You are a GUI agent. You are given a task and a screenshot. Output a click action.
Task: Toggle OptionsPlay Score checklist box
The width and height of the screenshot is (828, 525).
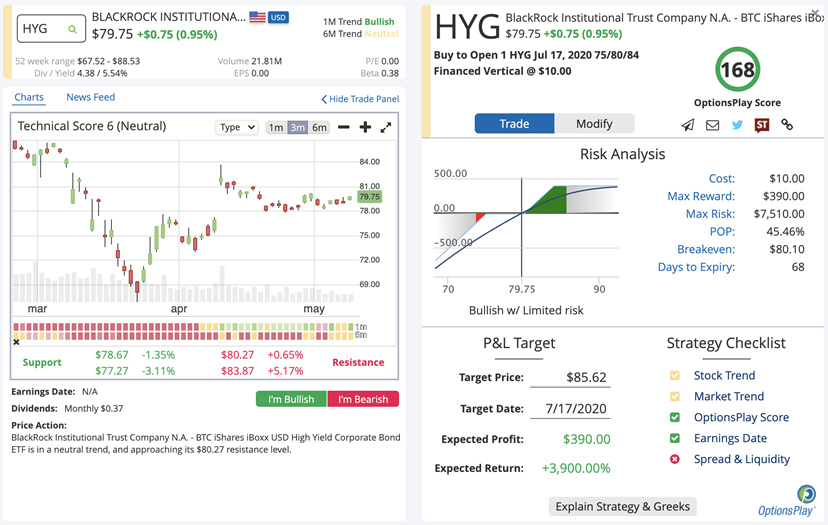coord(674,417)
